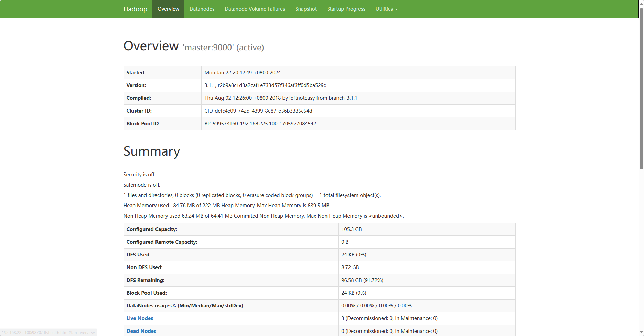Click the 'Configured Capacity:' label

point(152,229)
